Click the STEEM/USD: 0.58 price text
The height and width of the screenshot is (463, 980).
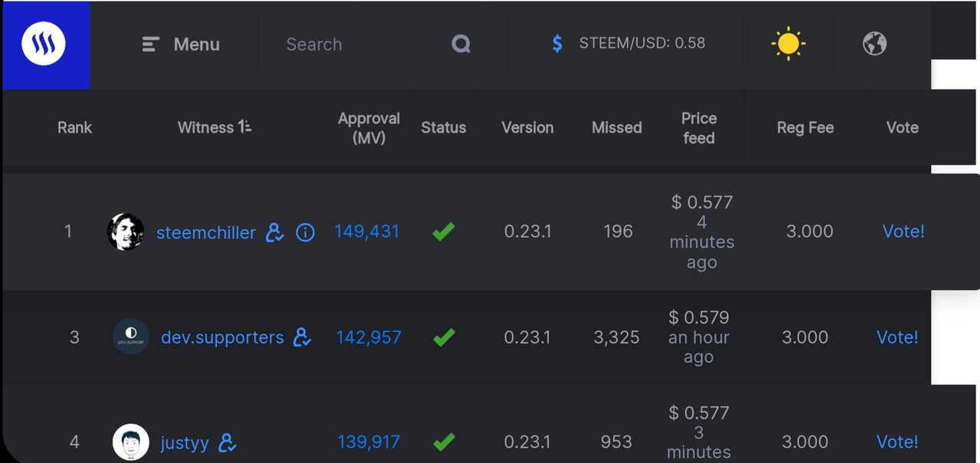coord(642,44)
